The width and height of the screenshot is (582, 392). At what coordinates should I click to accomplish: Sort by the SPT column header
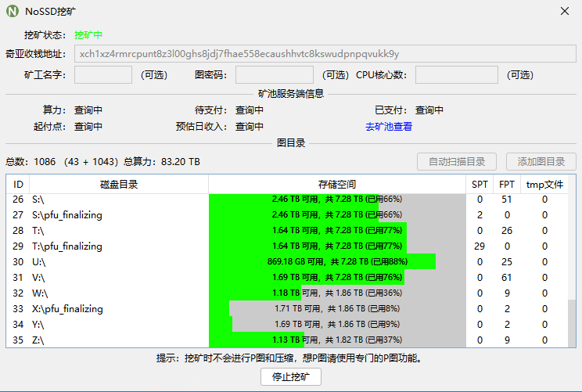(480, 185)
